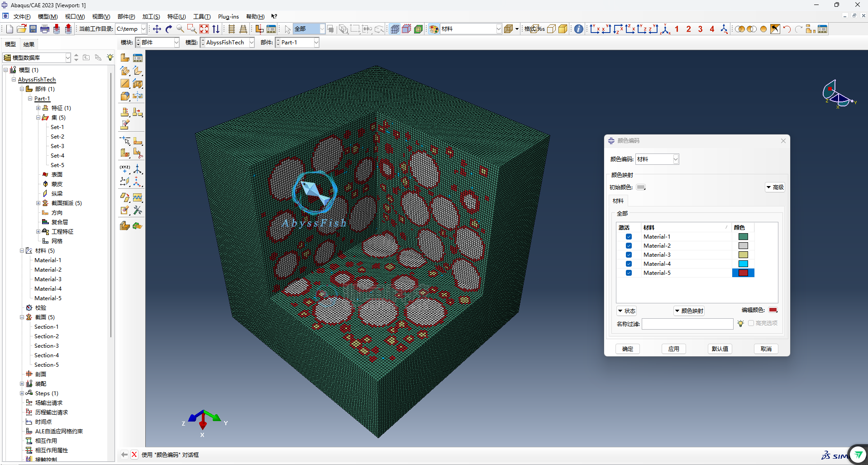Image resolution: width=868 pixels, height=465 pixels.
Task: Toggle Material-2 active checkbox
Action: point(629,246)
